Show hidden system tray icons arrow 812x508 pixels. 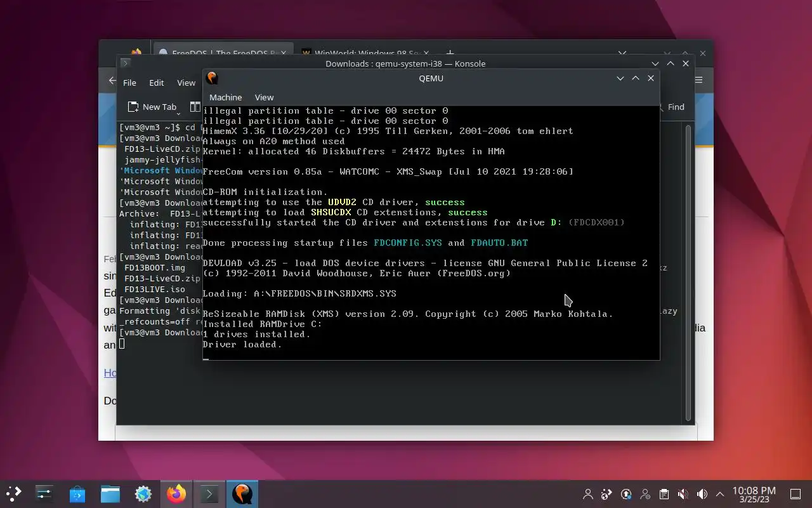click(720, 494)
